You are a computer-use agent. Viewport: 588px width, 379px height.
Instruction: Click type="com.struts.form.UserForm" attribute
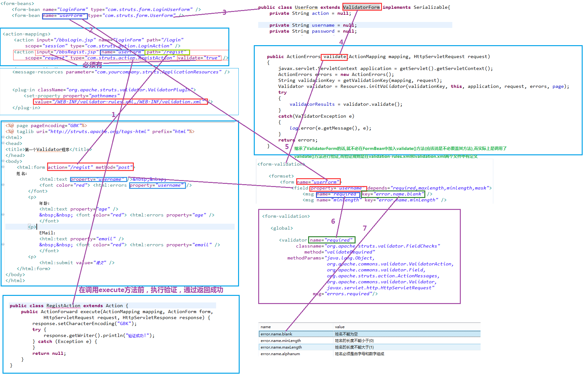[132, 15]
